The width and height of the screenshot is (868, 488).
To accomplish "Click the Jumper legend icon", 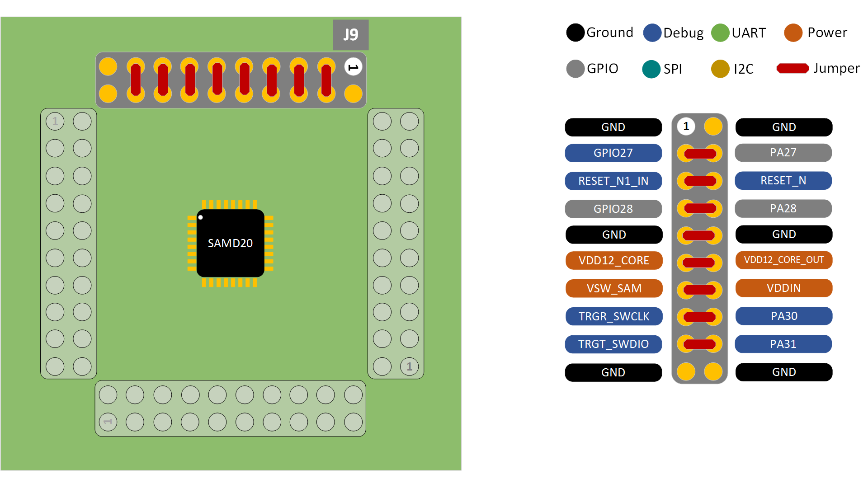I will click(793, 68).
